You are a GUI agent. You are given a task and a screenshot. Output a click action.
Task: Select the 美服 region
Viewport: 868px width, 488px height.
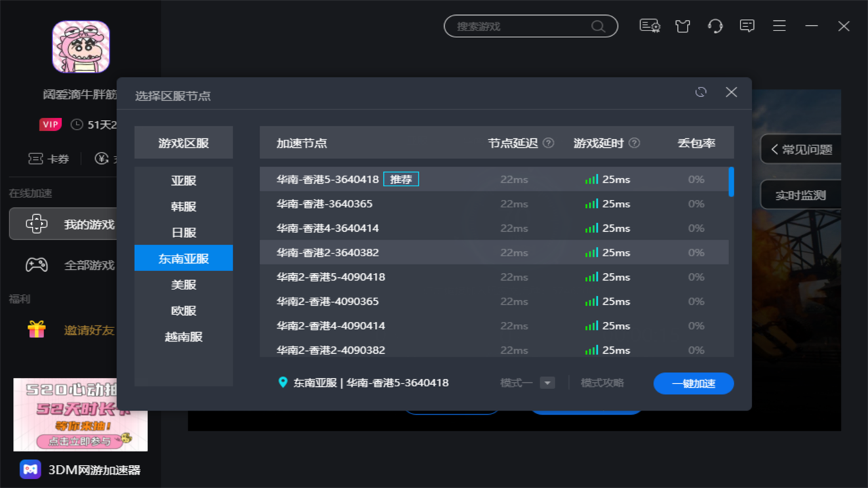coord(184,285)
